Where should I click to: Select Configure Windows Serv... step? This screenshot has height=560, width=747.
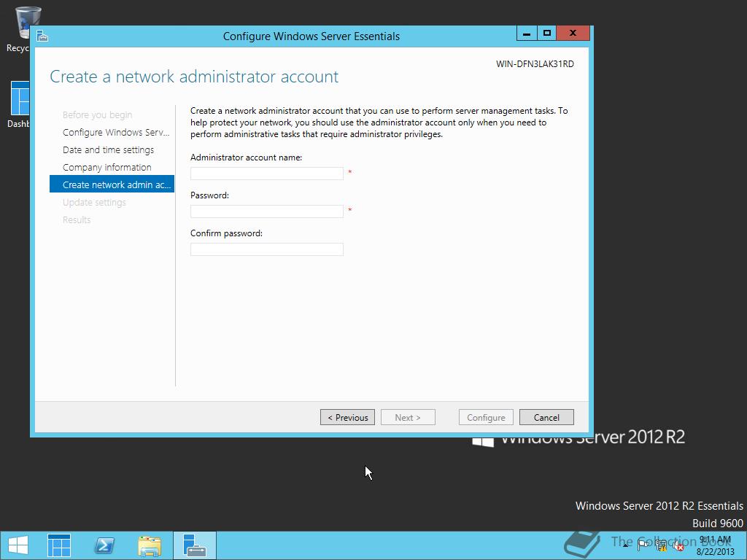[x=116, y=133]
